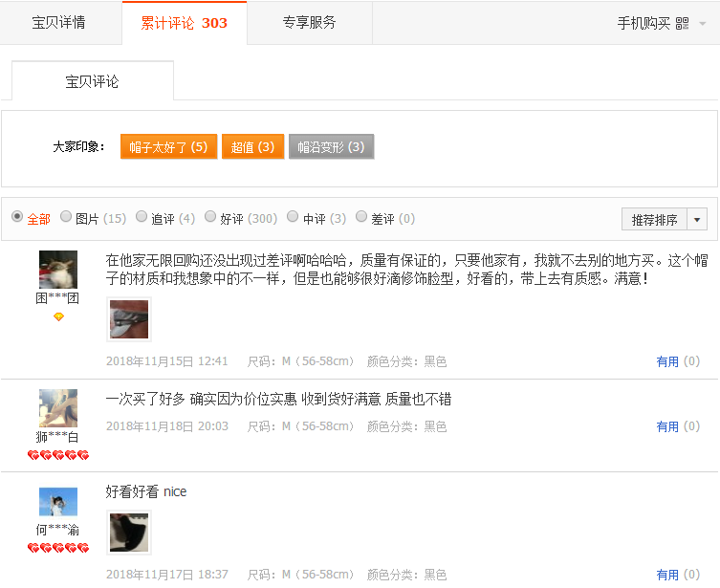View the review photo from 困***团
720x588 pixels.
(129, 319)
